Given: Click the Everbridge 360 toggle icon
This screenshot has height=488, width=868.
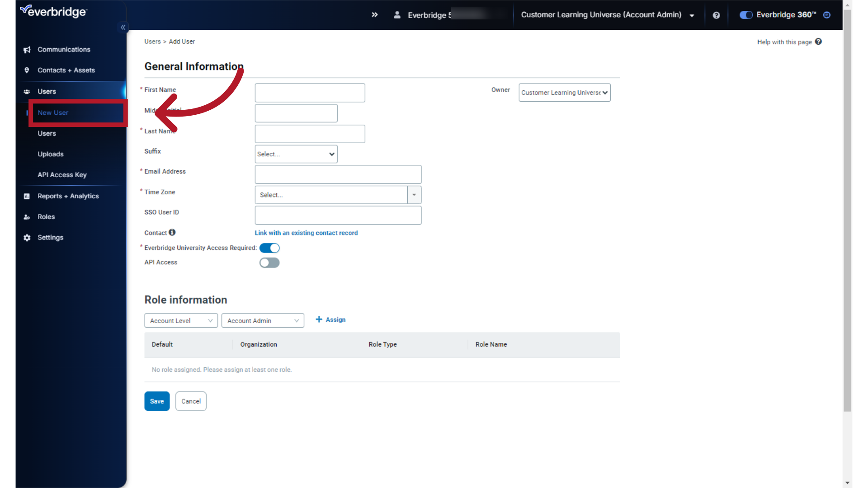Looking at the screenshot, I should pyautogui.click(x=746, y=15).
